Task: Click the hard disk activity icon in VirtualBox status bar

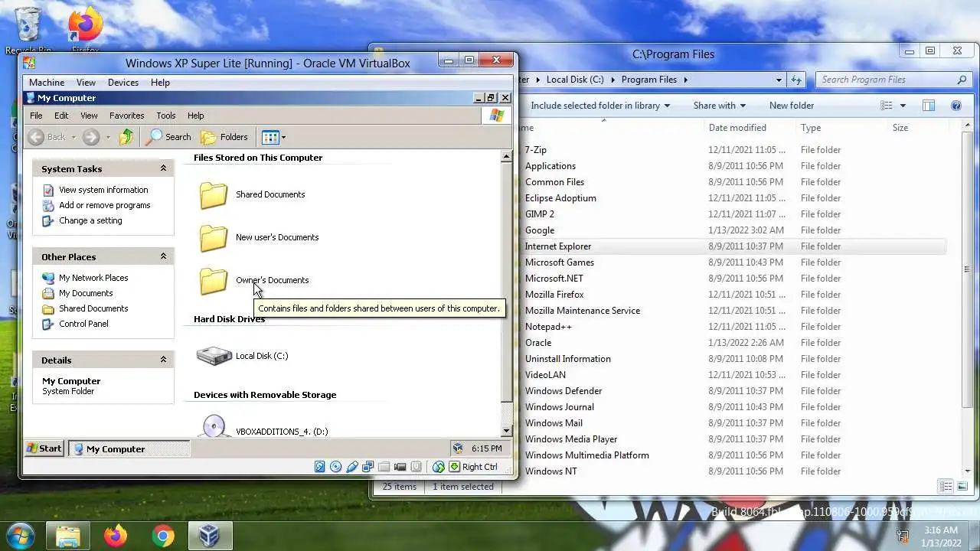Action: (319, 467)
